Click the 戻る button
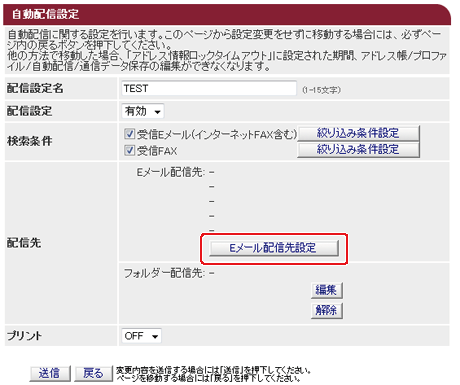This screenshot has width=460, height=385. 93,373
